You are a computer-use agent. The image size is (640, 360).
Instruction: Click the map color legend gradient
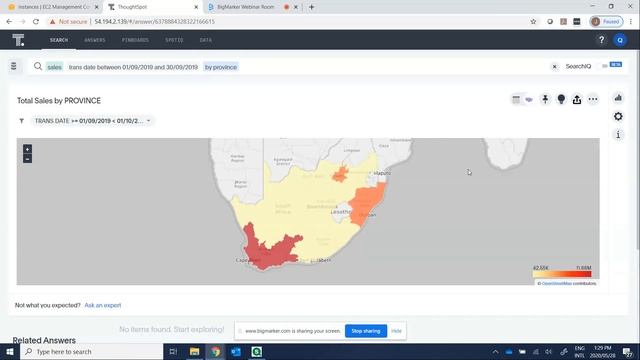[562, 274]
